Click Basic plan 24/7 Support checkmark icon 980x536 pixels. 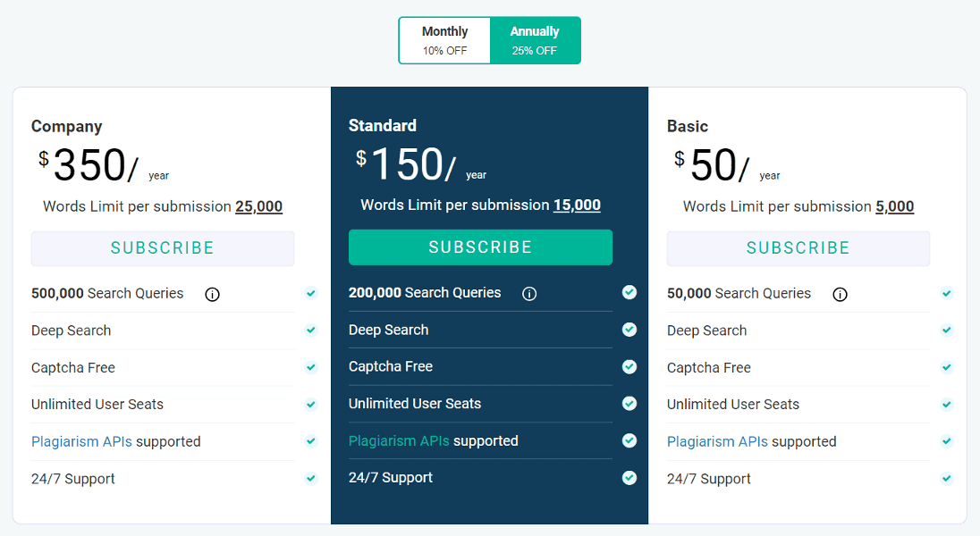pos(946,479)
